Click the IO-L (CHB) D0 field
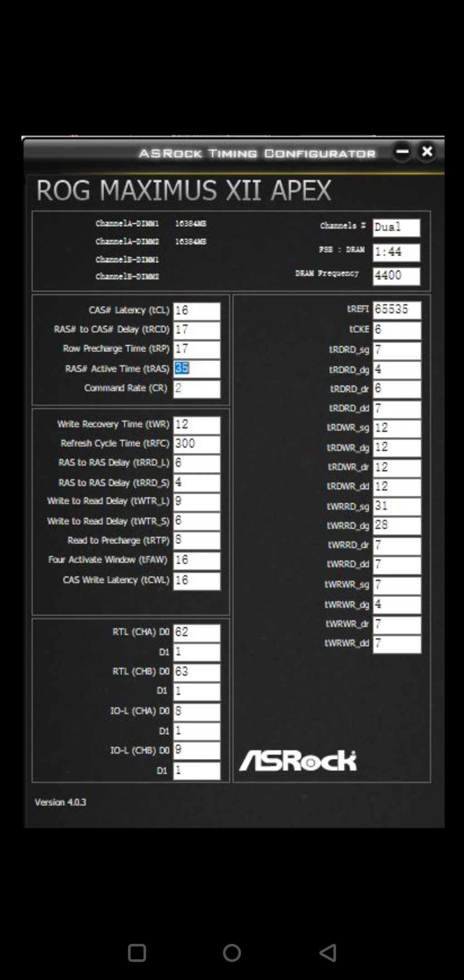The image size is (464, 980). click(197, 750)
